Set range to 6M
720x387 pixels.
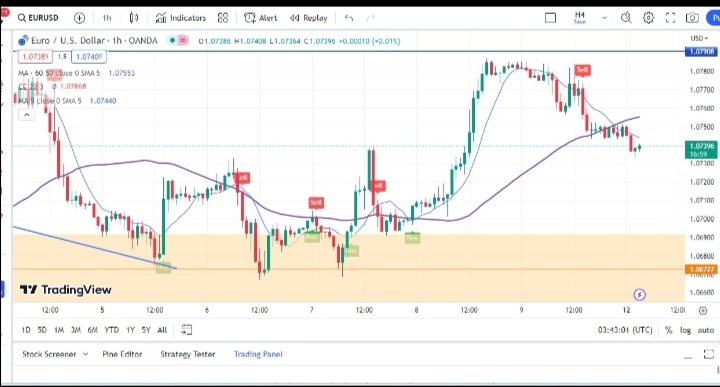pyautogui.click(x=93, y=330)
